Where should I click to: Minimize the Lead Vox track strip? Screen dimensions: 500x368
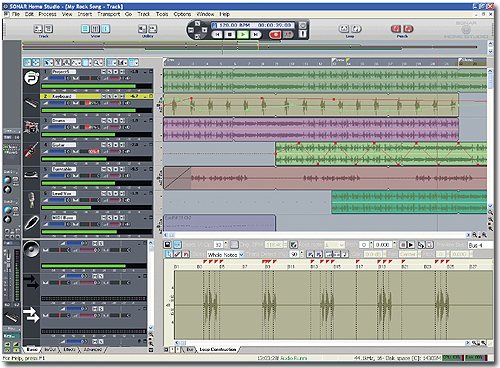pyautogui.click(x=145, y=193)
